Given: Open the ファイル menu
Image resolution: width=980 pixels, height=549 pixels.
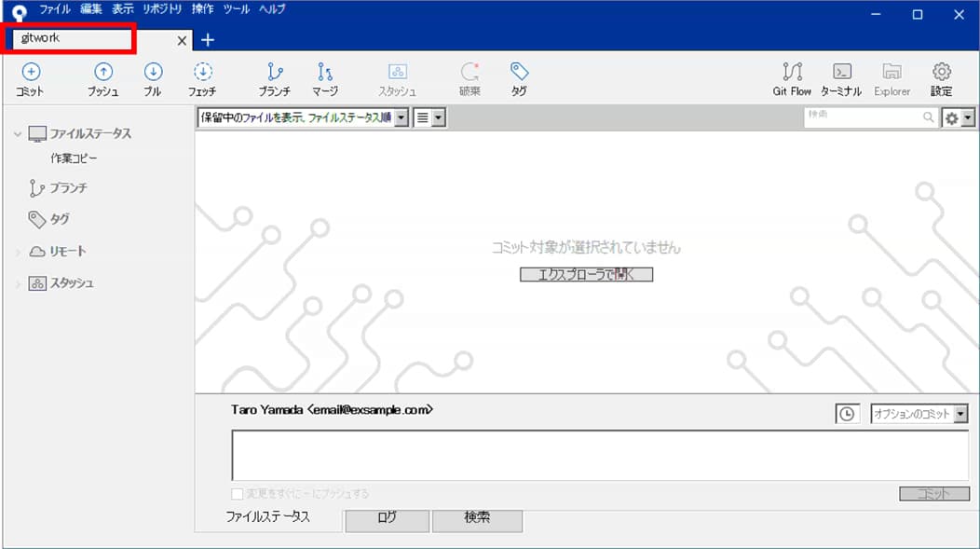Looking at the screenshot, I should pyautogui.click(x=55, y=8).
